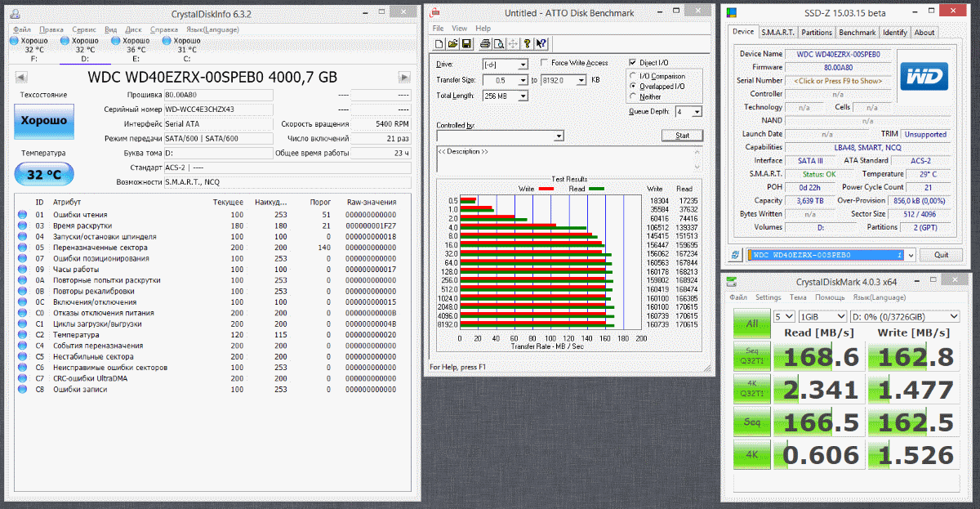Screen dimensions: 980x509
Task: Open the Сервис menu in CrystalDiskInfo
Action: coord(83,29)
